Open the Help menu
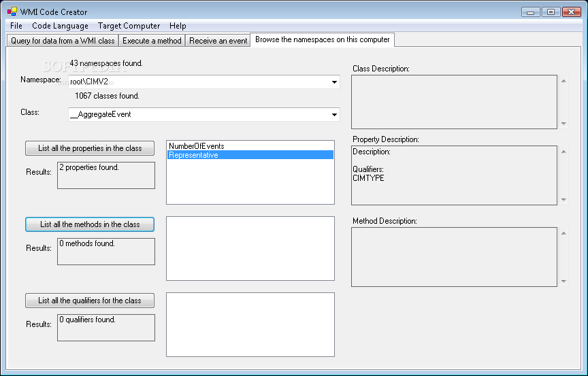 point(178,26)
